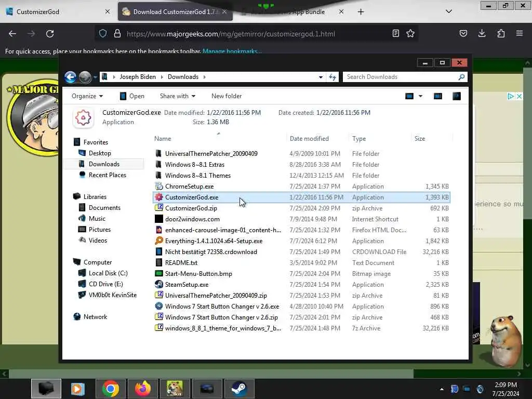Reload the MajorGeeks page in Firefox
Viewport: 532px width, 399px height.
point(50,34)
